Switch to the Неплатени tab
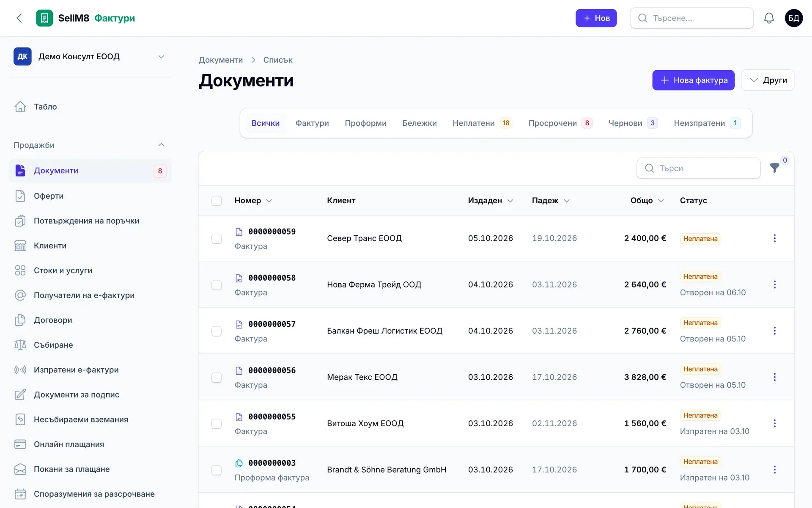The height and width of the screenshot is (508, 812). tap(482, 123)
